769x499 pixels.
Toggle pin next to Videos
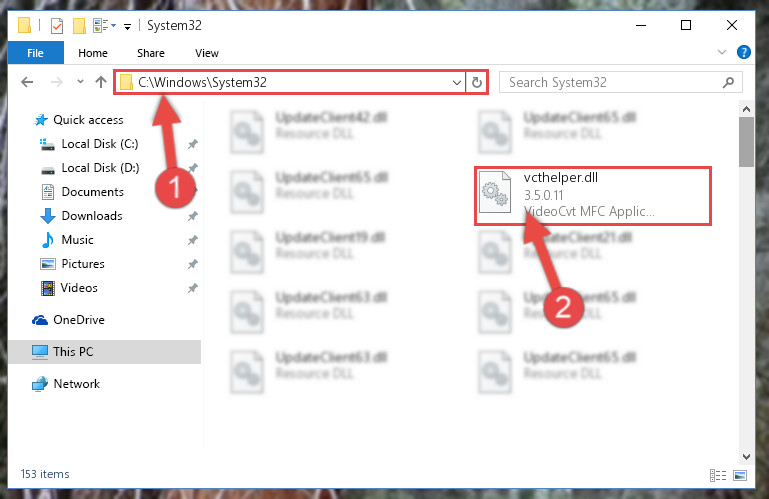click(x=192, y=288)
